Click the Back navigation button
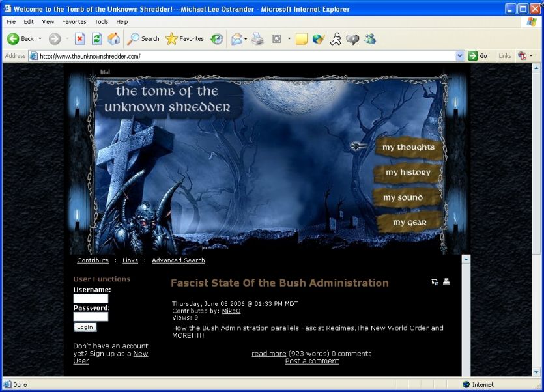Image resolution: width=544 pixels, height=392 pixels. click(x=20, y=39)
